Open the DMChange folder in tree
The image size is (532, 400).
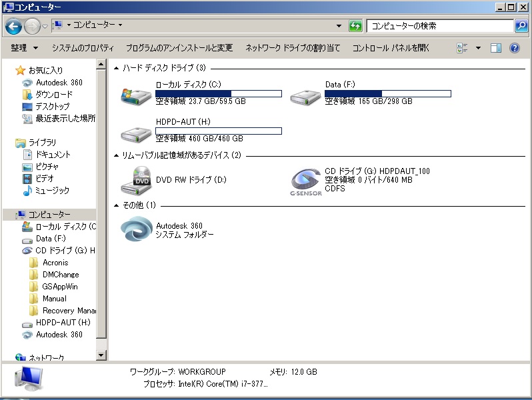pos(54,275)
